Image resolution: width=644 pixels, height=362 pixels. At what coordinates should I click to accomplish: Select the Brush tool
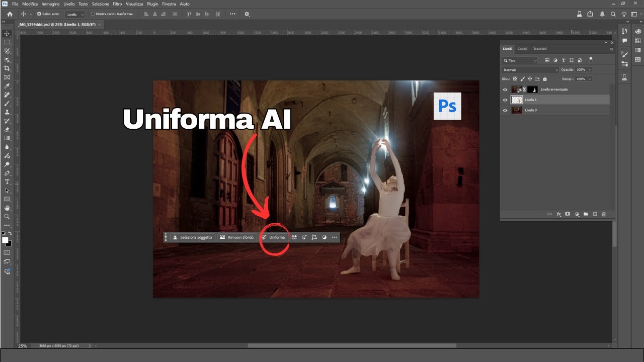pyautogui.click(x=7, y=103)
